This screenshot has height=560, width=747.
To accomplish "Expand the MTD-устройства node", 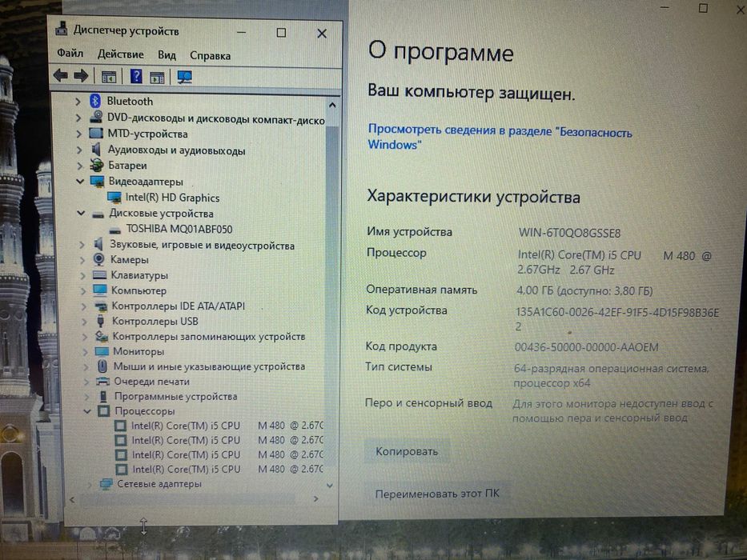I will click(x=78, y=134).
